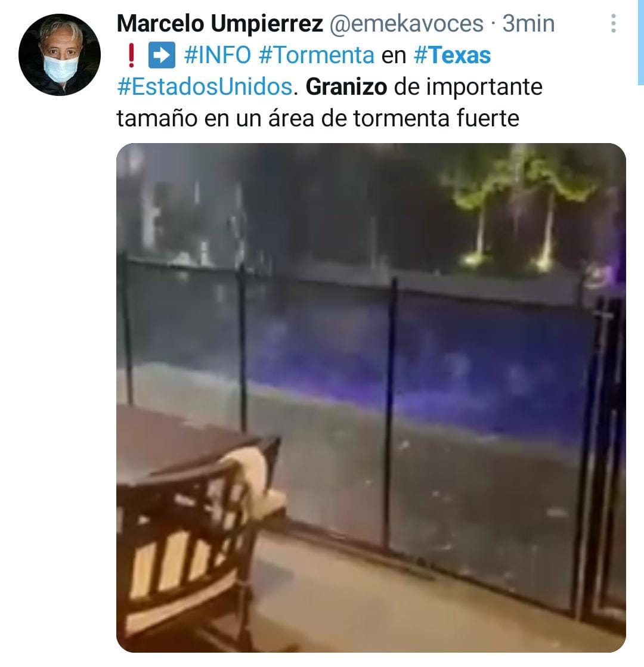Click the light-blue scrollbar indicator at the edge
The image size is (644, 667).
pos(640,42)
